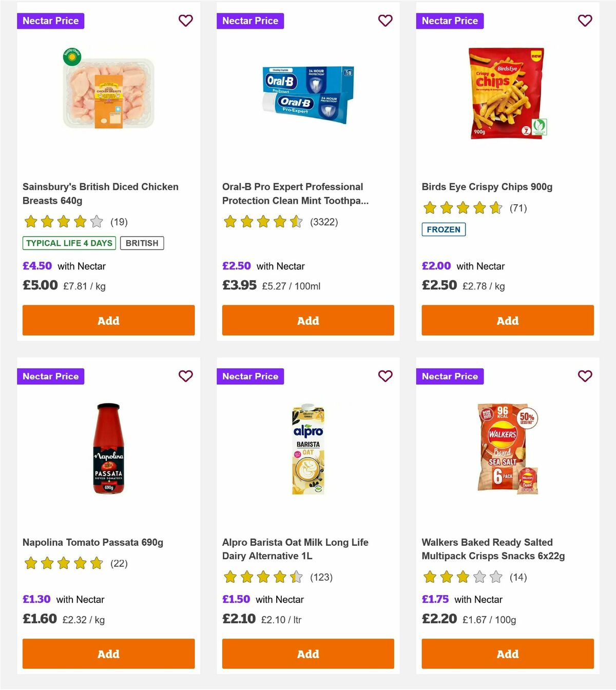The height and width of the screenshot is (690, 616).
Task: Click the FROZEN label on Birds Eye Chips
Action: coord(444,230)
